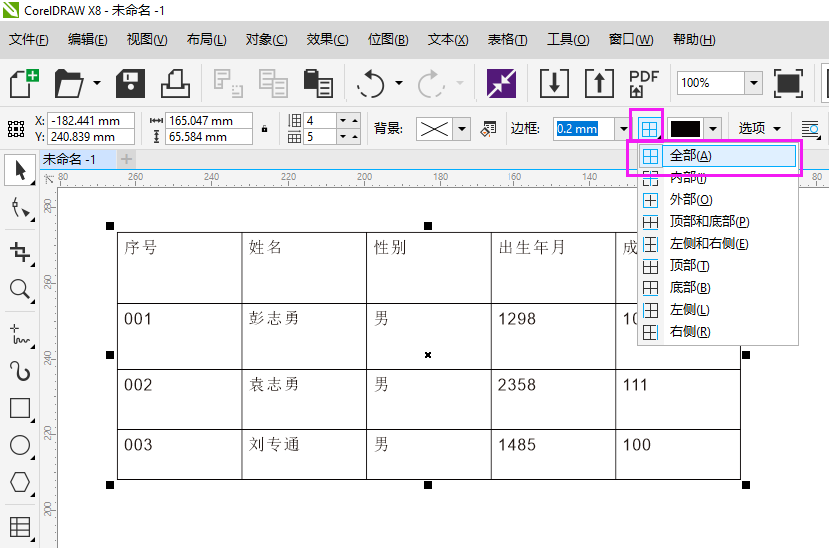This screenshot has width=829, height=548.
Task: Create a new document icon
Action: [24, 83]
